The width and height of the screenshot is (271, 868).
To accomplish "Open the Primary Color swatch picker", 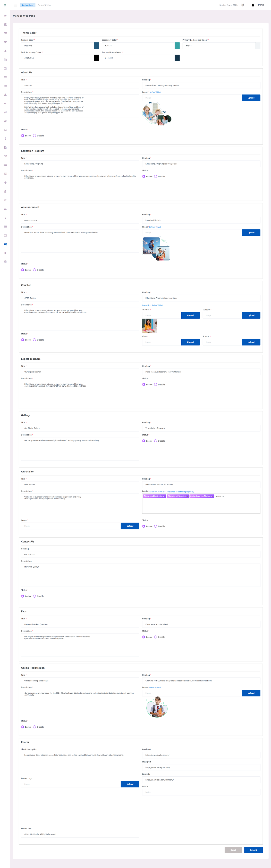I will click(96, 46).
